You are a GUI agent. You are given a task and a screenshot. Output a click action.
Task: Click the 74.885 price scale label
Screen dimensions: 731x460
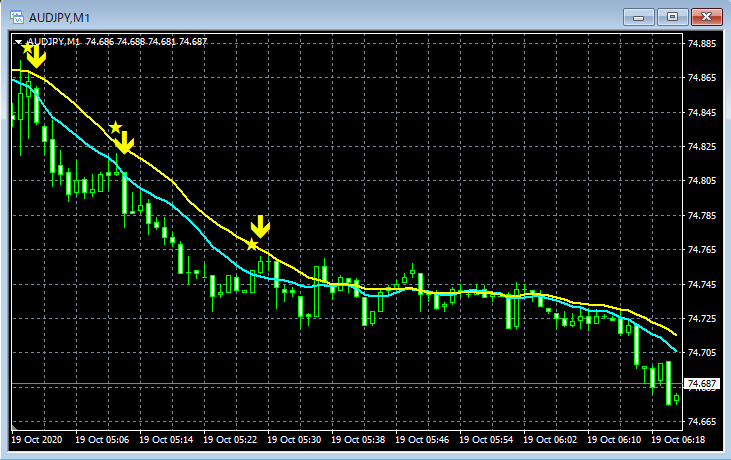coord(702,44)
